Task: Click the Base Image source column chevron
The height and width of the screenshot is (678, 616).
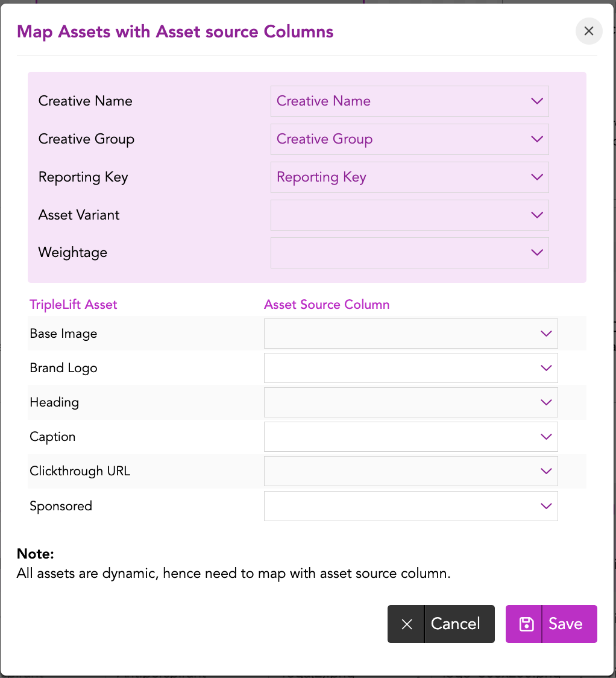Action: click(x=546, y=334)
